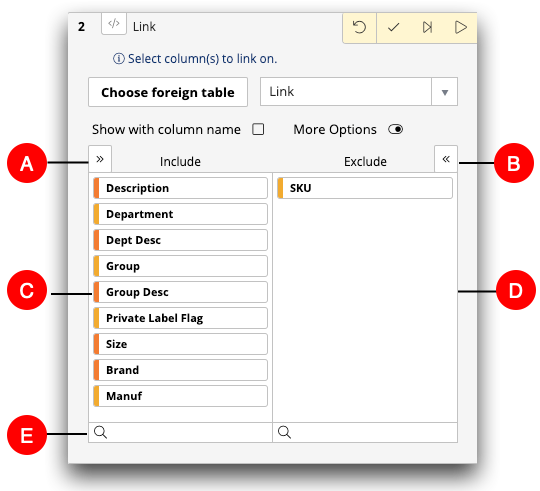Click the play run icon
This screenshot has width=540, height=491.
click(460, 27)
